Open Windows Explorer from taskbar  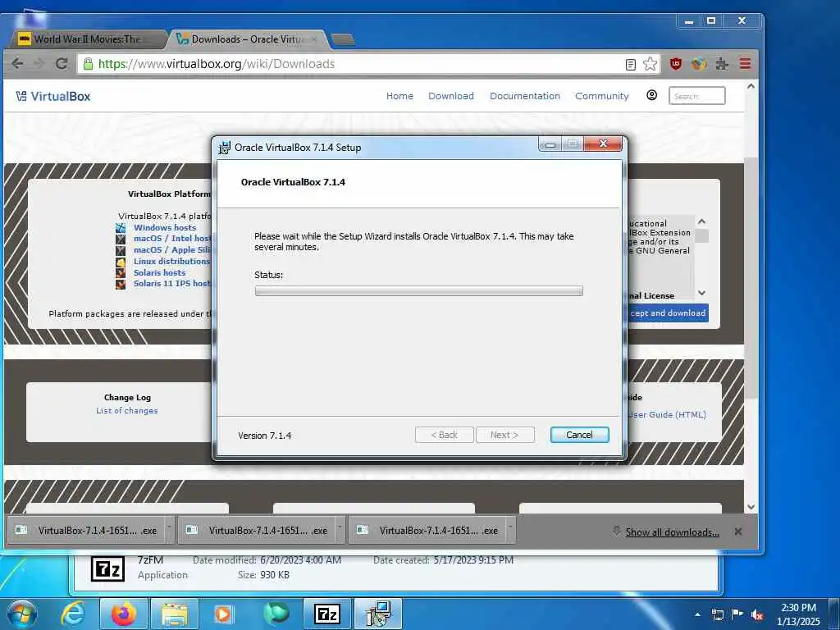(175, 614)
